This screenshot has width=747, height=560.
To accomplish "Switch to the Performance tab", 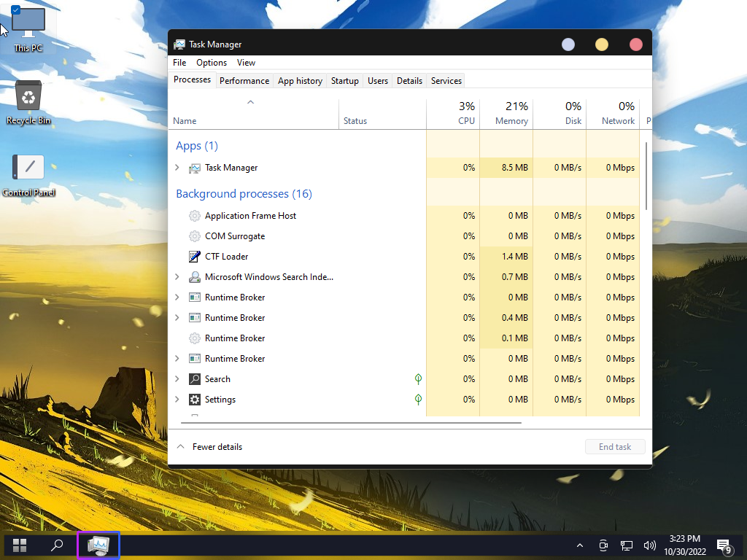I will (x=244, y=81).
